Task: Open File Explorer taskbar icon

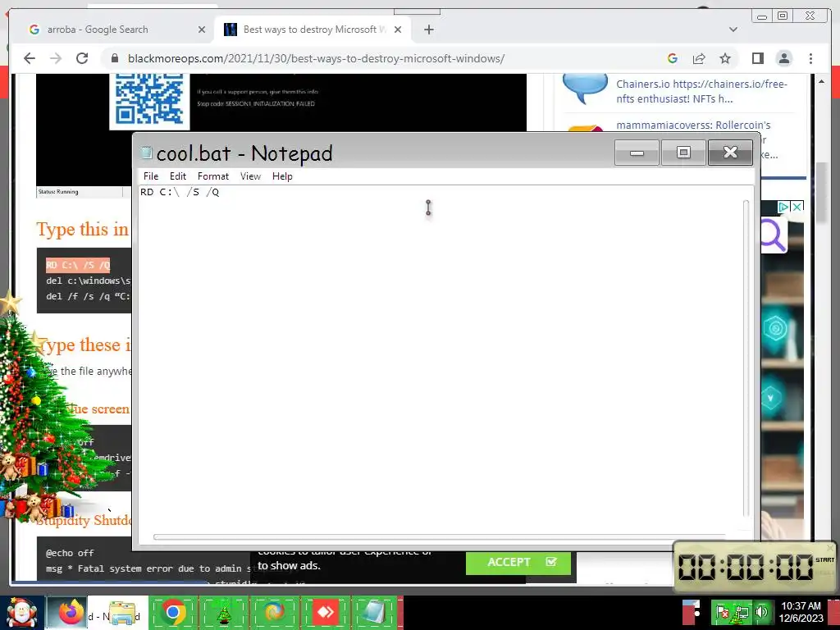Action: (122, 612)
